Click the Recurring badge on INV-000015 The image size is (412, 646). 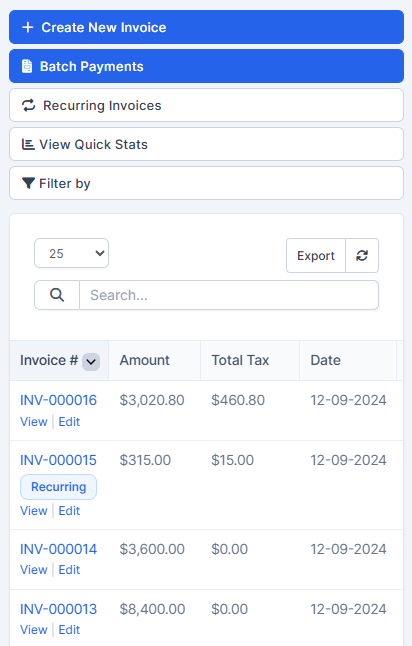tap(59, 487)
